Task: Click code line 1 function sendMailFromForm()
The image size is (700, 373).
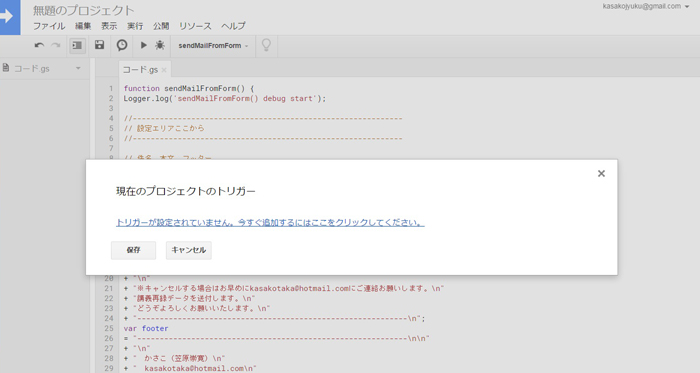Action: 189,88
